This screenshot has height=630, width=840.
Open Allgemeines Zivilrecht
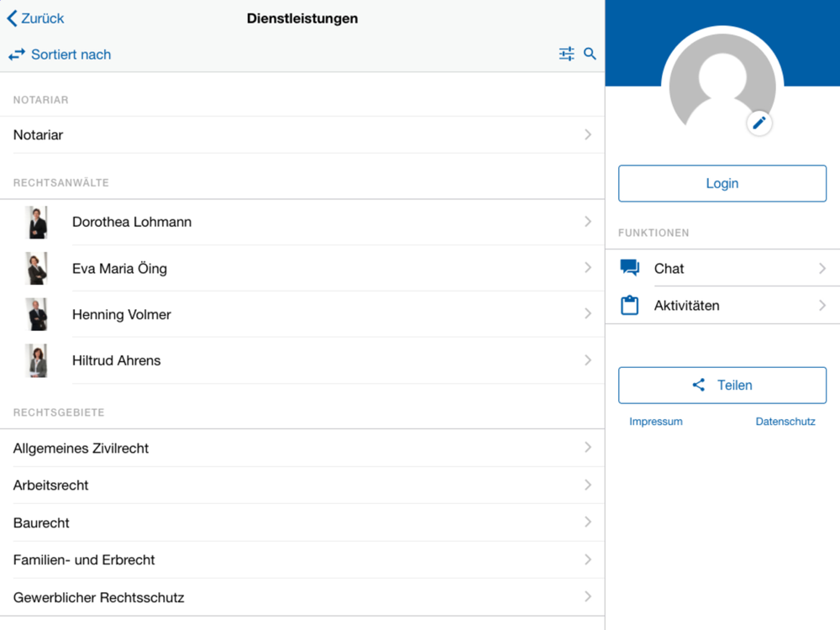302,448
